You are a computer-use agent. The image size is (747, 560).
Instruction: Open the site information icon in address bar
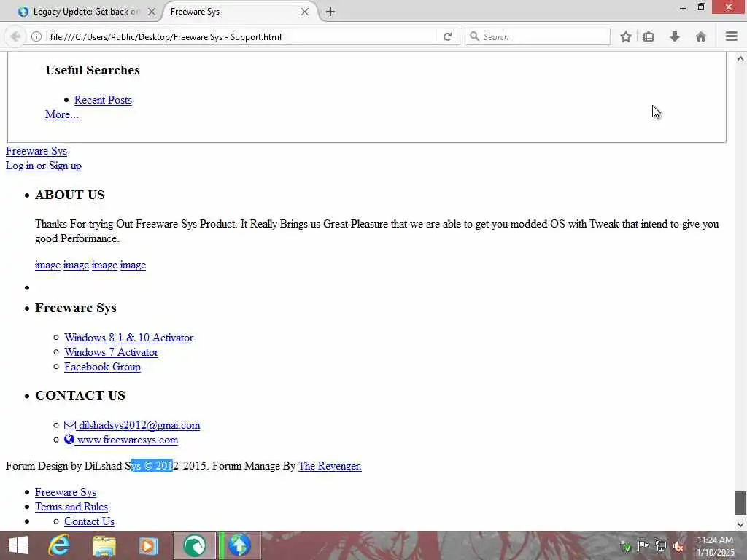point(36,36)
